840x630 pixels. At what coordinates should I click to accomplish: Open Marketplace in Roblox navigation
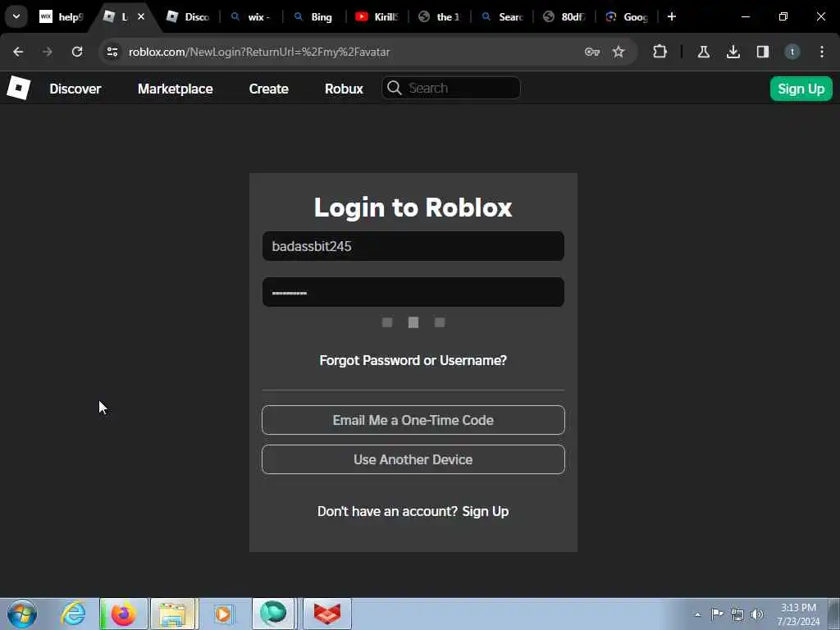point(176,89)
